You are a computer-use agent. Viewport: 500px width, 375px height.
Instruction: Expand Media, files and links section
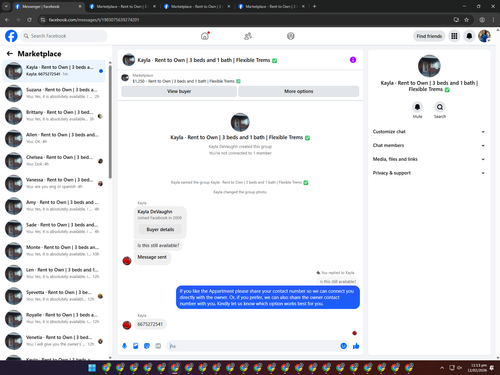[429, 159]
